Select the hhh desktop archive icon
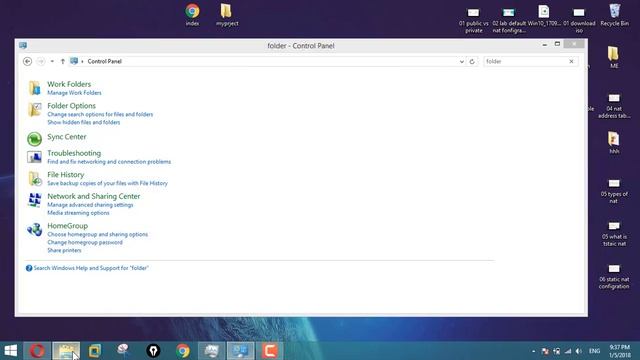 [x=614, y=142]
